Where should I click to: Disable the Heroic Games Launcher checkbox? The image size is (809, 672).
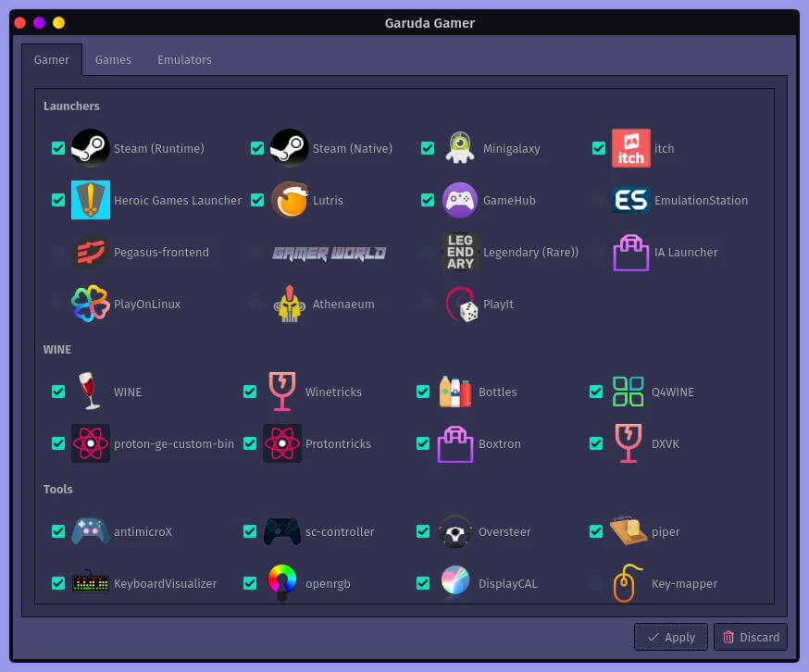point(58,200)
